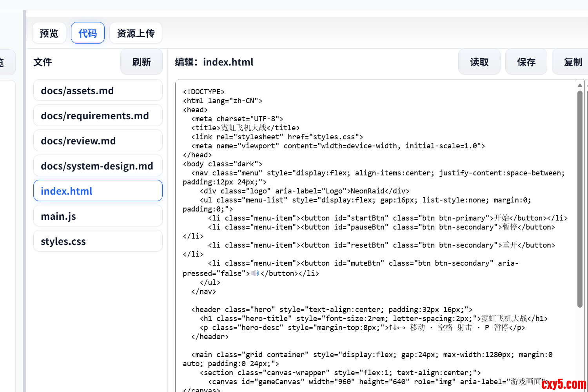The image size is (588, 392).
Task: Copy the code using the 复制 button
Action: [x=572, y=62]
